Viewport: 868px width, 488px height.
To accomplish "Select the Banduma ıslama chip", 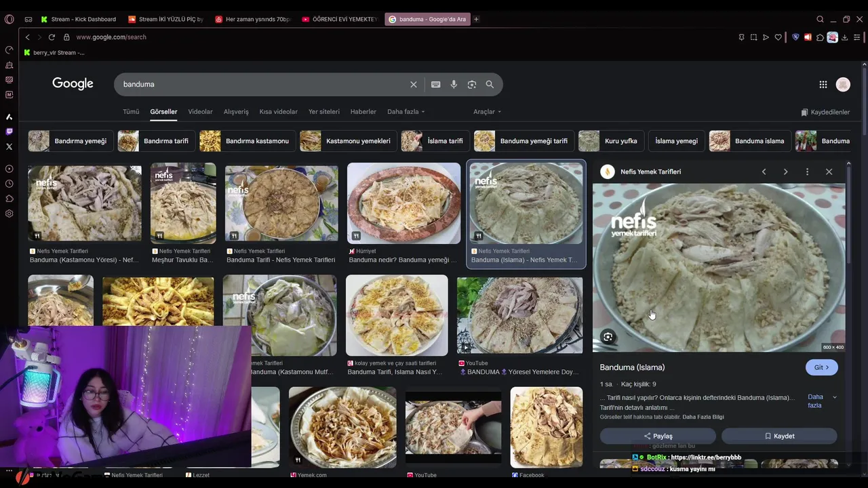I will (x=749, y=141).
